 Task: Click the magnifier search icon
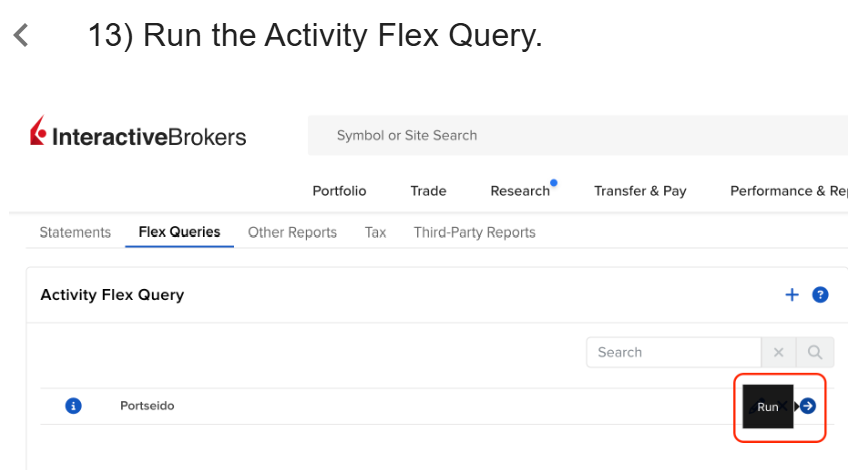[815, 353]
